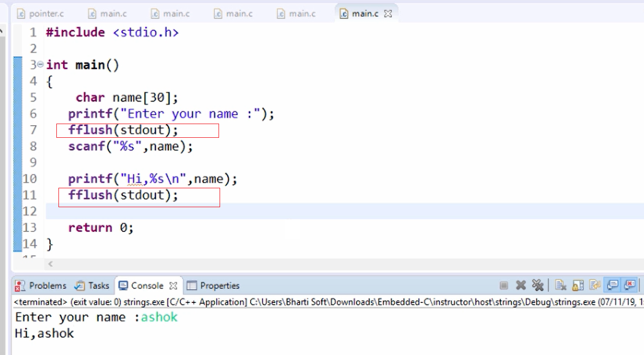The height and width of the screenshot is (355, 644).
Task: Toggle show console on standard out change
Action: (612, 286)
